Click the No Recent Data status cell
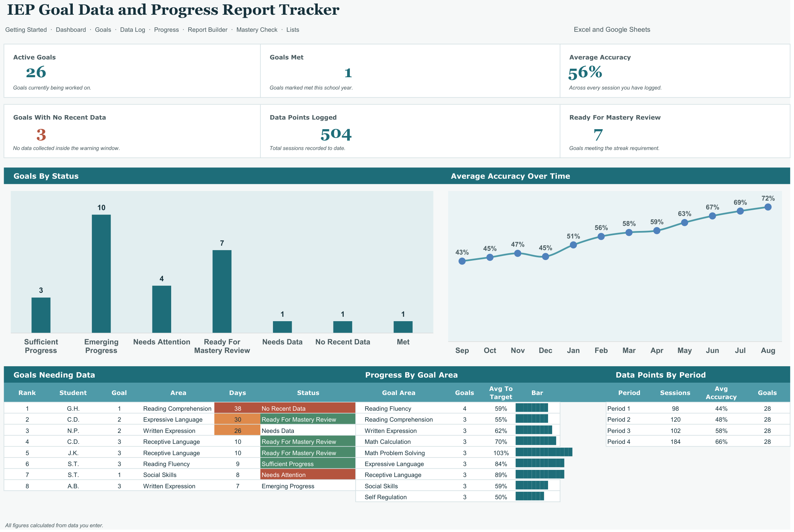Image resolution: width=794 pixels, height=532 pixels. pos(308,408)
